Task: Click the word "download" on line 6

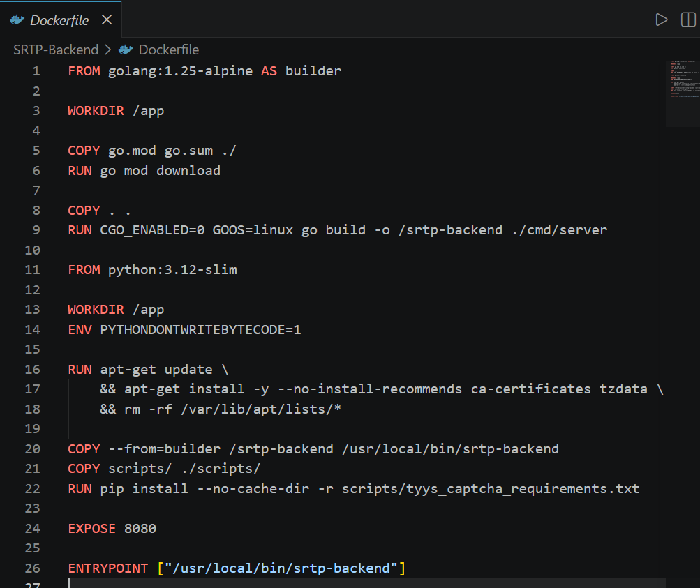Action: (188, 171)
